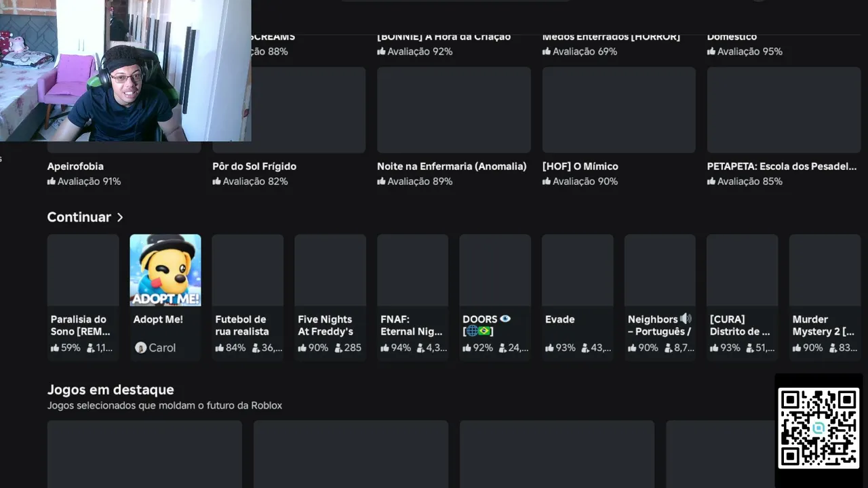
Task: Click thumbs-up icon under [HOF] O Mímico
Action: [x=547, y=182]
